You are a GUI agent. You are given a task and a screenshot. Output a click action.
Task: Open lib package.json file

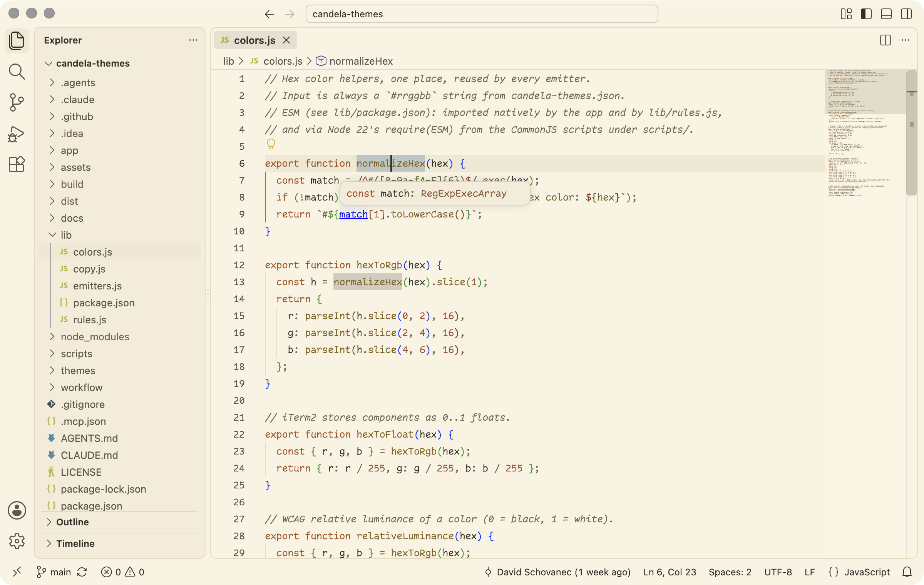point(119,303)
